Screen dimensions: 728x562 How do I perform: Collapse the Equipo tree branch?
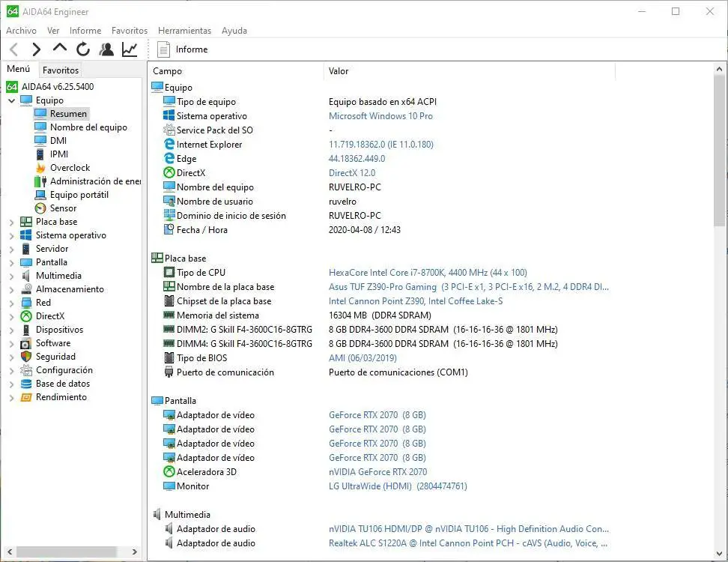(11, 100)
